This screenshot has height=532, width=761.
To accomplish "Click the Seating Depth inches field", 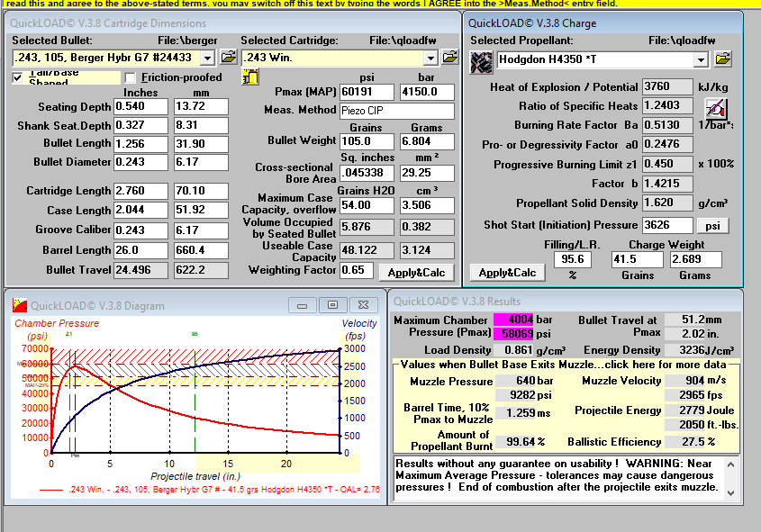I will (140, 106).
